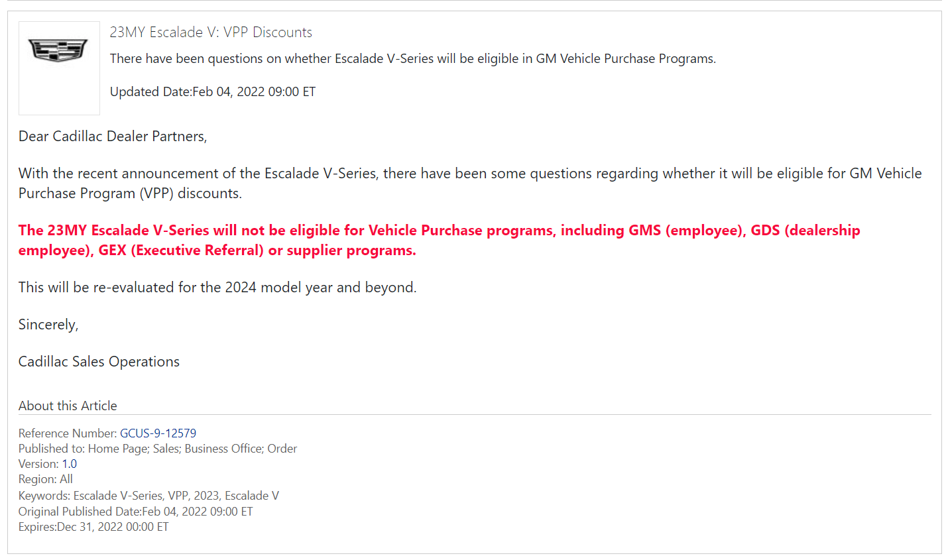Click the Dear Cadillac Dealer Partners greeting
948x560 pixels.
[113, 137]
